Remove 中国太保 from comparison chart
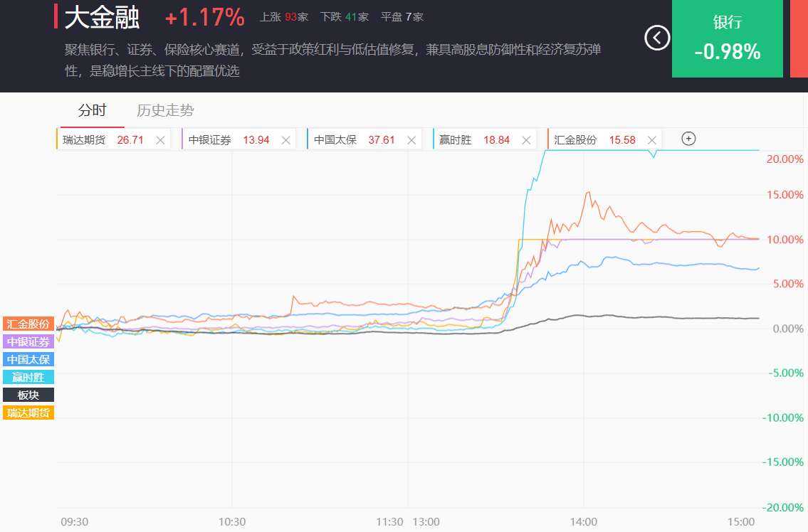This screenshot has height=532, width=808. [x=411, y=140]
